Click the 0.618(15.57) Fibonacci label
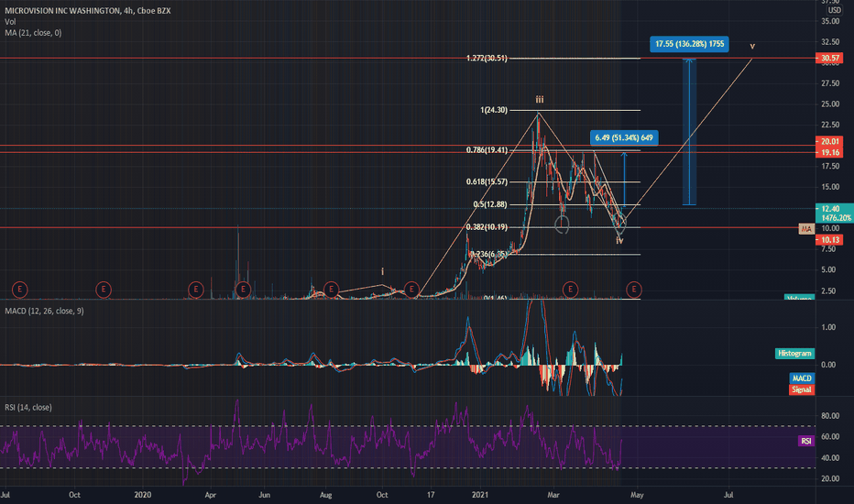The height and width of the screenshot is (504, 854). click(487, 182)
